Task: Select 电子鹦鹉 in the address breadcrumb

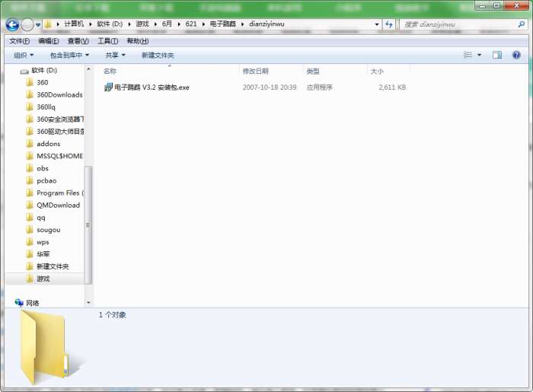Action: point(222,24)
